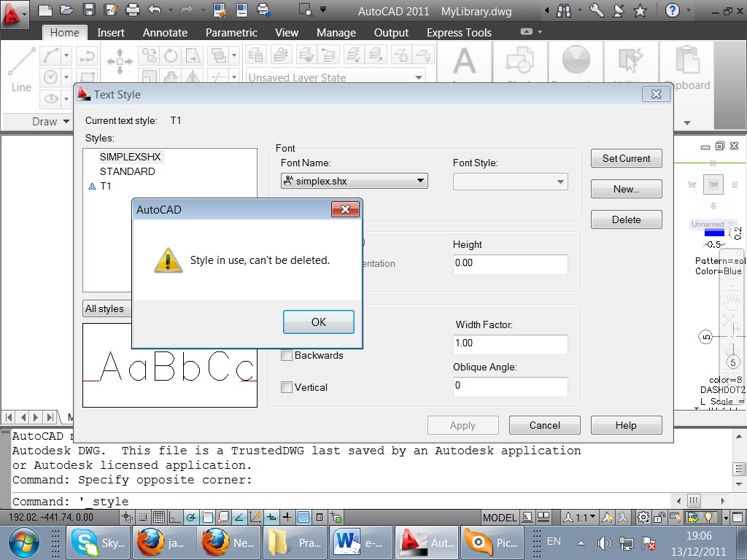This screenshot has height=560, width=747.
Task: Click OK on the AutoCAD warning dialog
Action: click(x=319, y=322)
